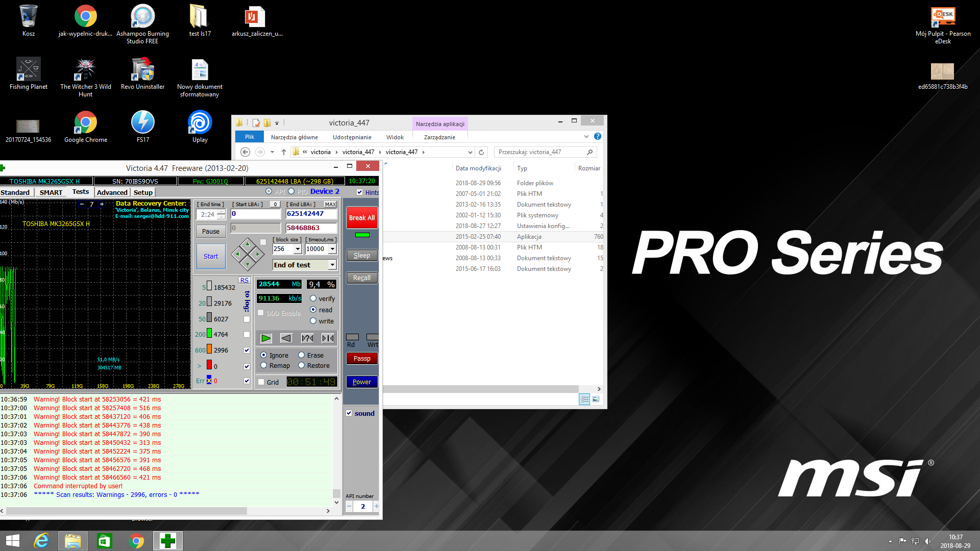Enable the Grid checkbox
The image size is (980, 551).
261,382
